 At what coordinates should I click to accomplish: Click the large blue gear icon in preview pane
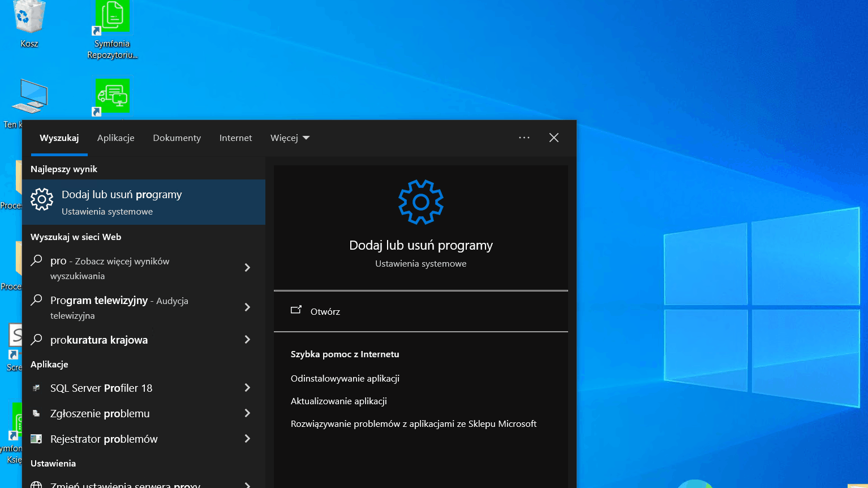click(421, 202)
